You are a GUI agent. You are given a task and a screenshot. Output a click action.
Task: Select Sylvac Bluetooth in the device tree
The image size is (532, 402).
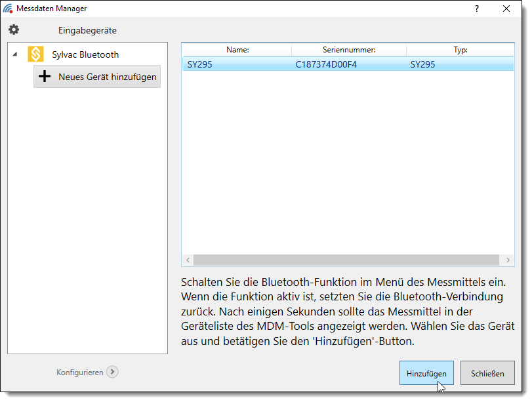tap(85, 54)
